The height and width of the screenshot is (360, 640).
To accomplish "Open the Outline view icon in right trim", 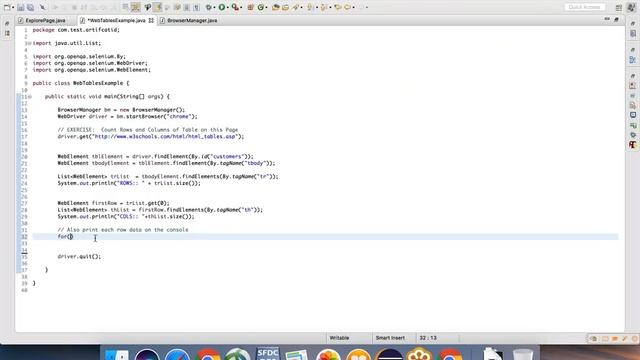I will coord(633,60).
